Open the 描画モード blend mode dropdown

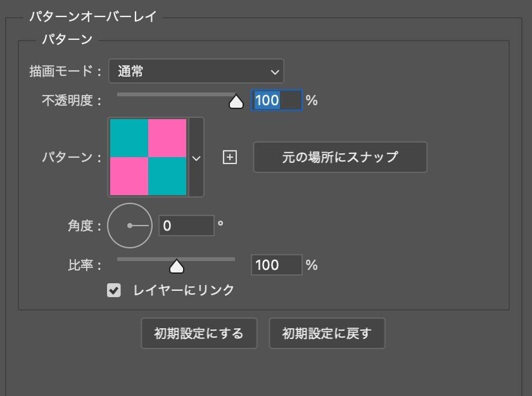[196, 71]
